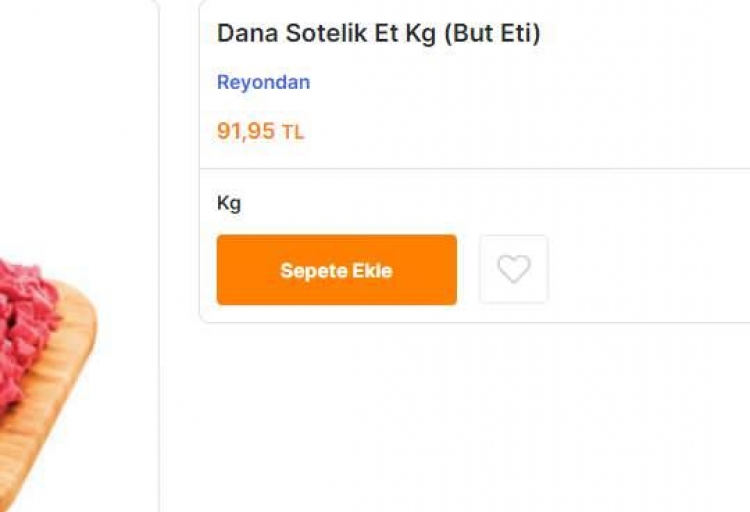The image size is (750, 512).
Task: Click the word Sotelik in product title
Action: (x=323, y=33)
